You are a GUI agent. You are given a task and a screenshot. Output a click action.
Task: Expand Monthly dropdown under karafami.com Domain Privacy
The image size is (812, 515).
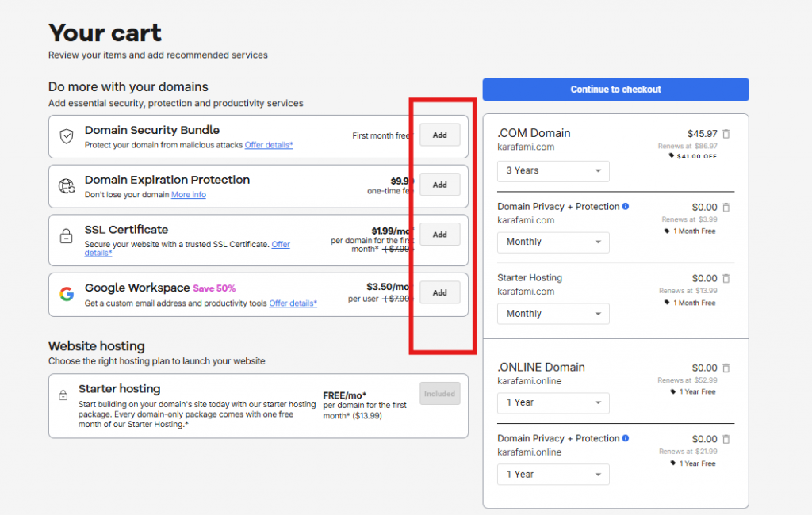pyautogui.click(x=553, y=242)
